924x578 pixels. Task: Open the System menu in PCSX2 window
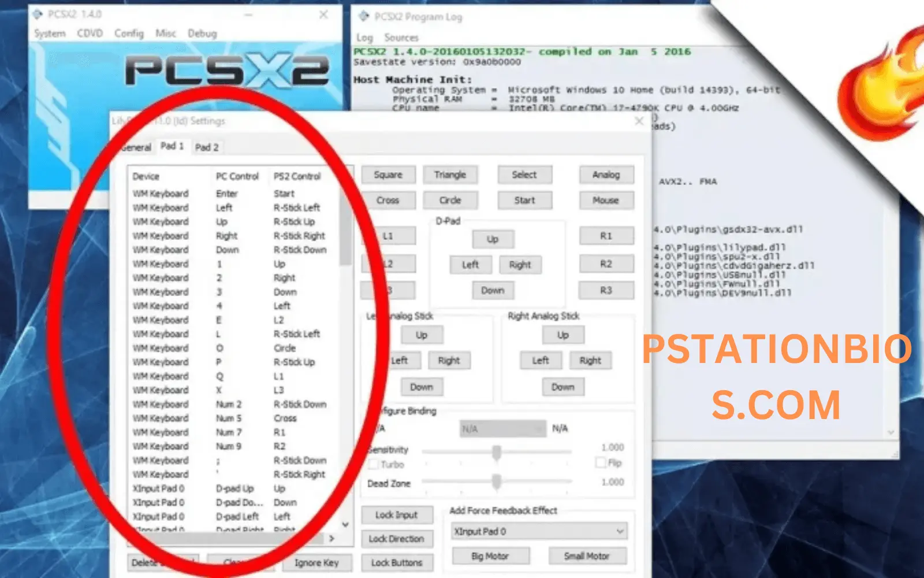coord(50,34)
